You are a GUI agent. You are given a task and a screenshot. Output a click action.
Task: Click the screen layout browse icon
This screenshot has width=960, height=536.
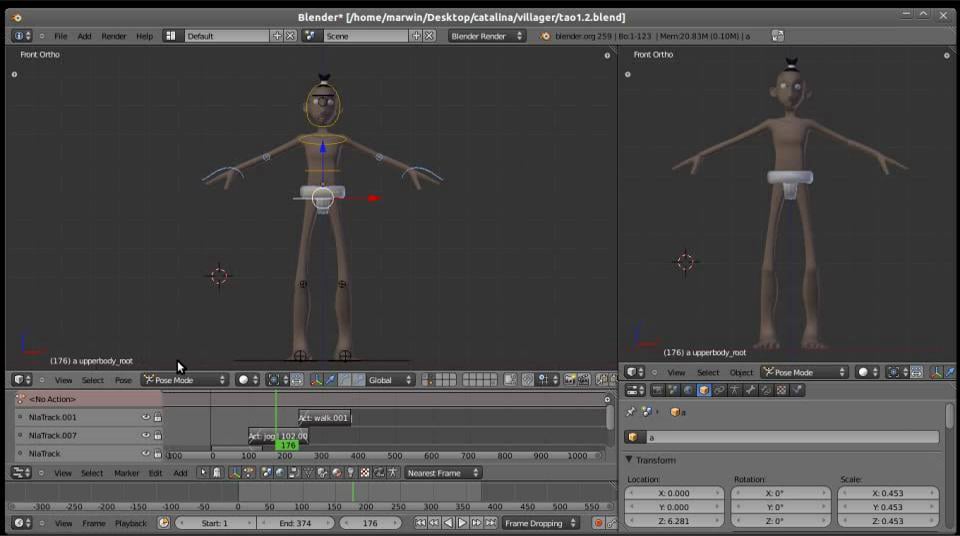(171, 36)
